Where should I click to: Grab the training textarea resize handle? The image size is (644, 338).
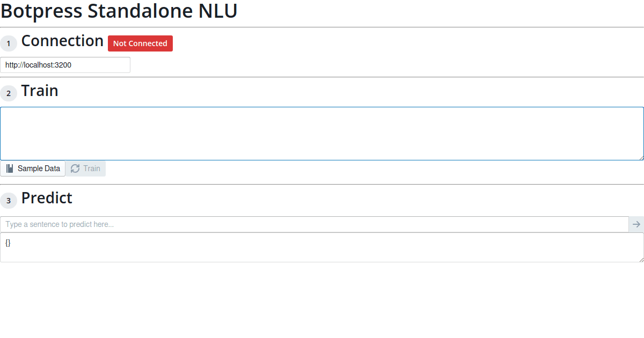(x=641, y=157)
